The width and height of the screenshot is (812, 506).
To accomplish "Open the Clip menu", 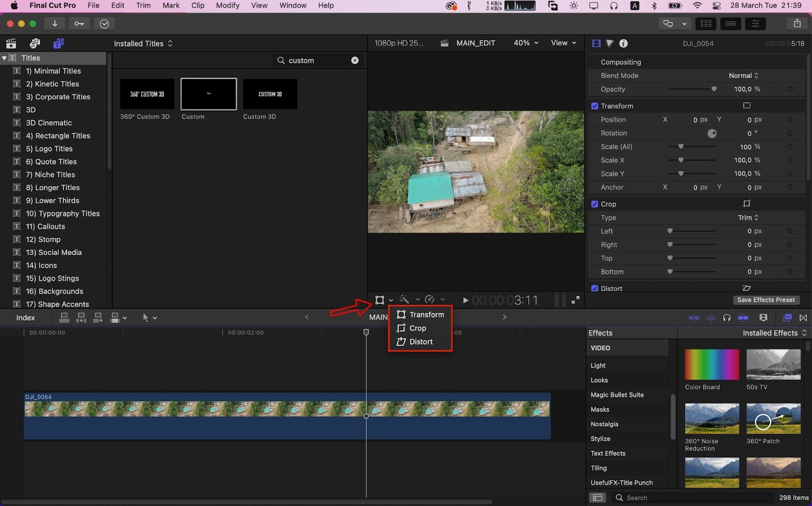I will pyautogui.click(x=198, y=6).
